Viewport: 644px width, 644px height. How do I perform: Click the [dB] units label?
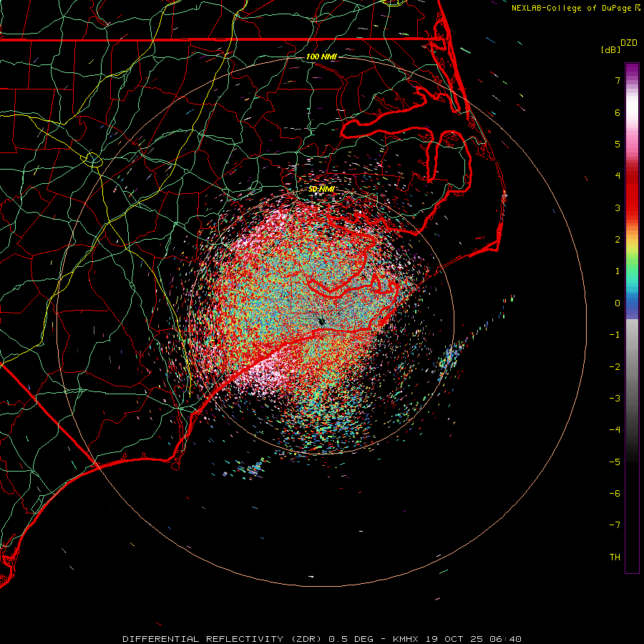pyautogui.click(x=610, y=49)
